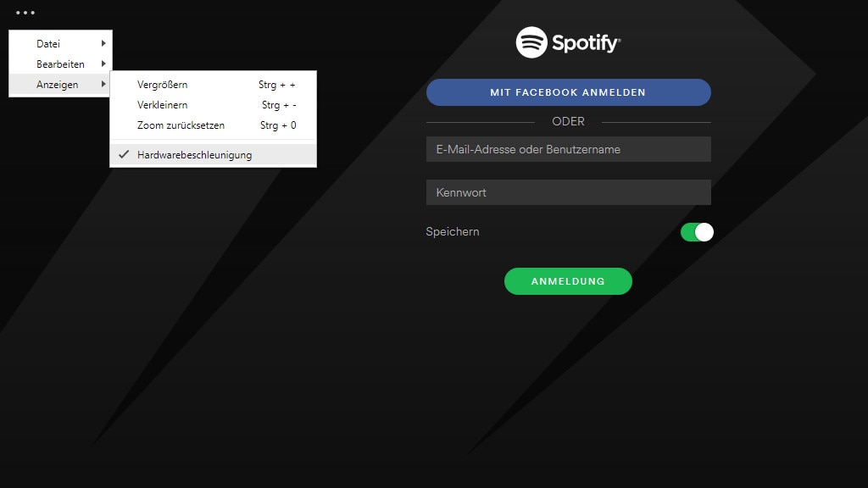This screenshot has height=488, width=868.
Task: Open the Bearbeiten menu
Action: [60, 64]
